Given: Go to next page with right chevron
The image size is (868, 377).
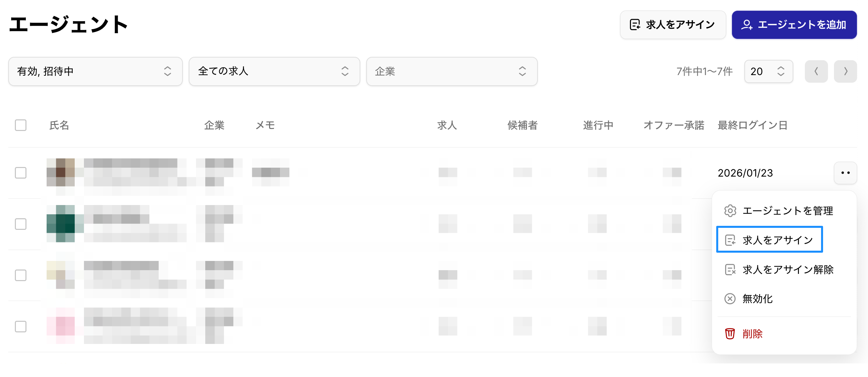Looking at the screenshot, I should [x=845, y=71].
